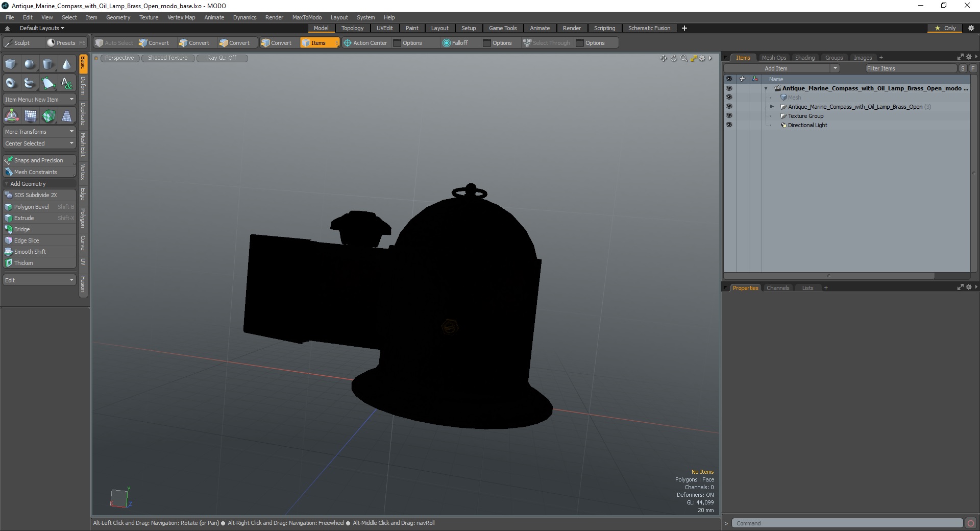This screenshot has width=980, height=531.
Task: Open the Vertex Map menu
Action: [x=181, y=17]
